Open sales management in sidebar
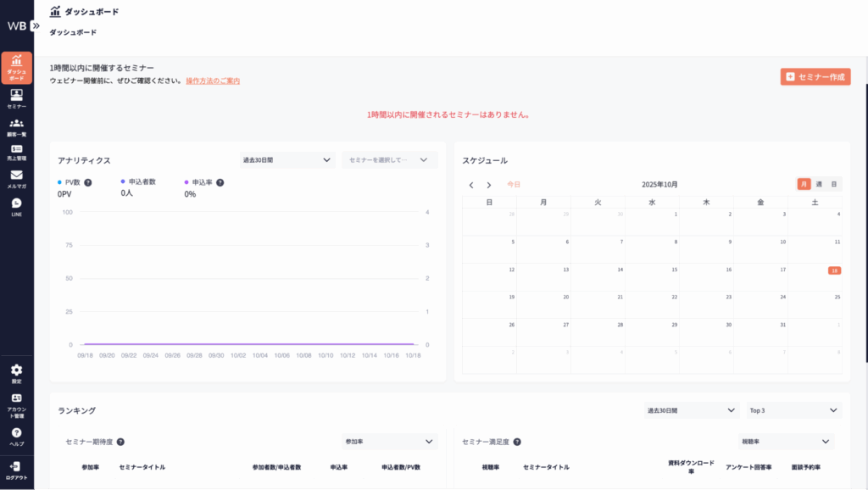Viewport: 868px width, 490px height. (16, 152)
